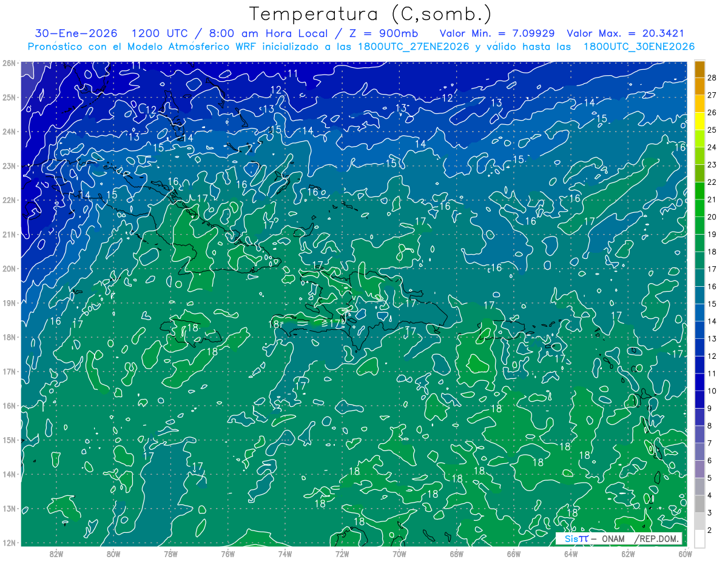This screenshot has width=728, height=562.
Task: Select the "Z = 900mb" level label
Action: 382,34
